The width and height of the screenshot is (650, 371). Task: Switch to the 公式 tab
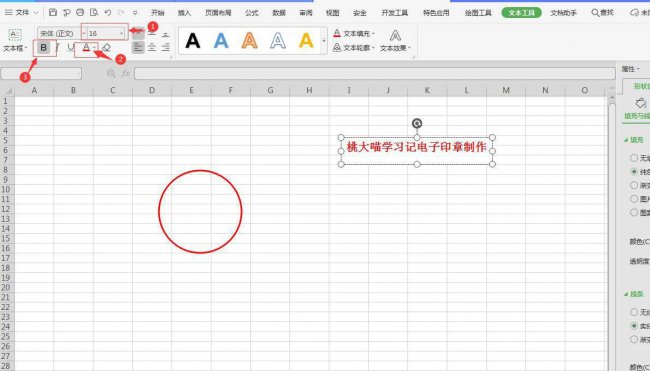point(252,13)
